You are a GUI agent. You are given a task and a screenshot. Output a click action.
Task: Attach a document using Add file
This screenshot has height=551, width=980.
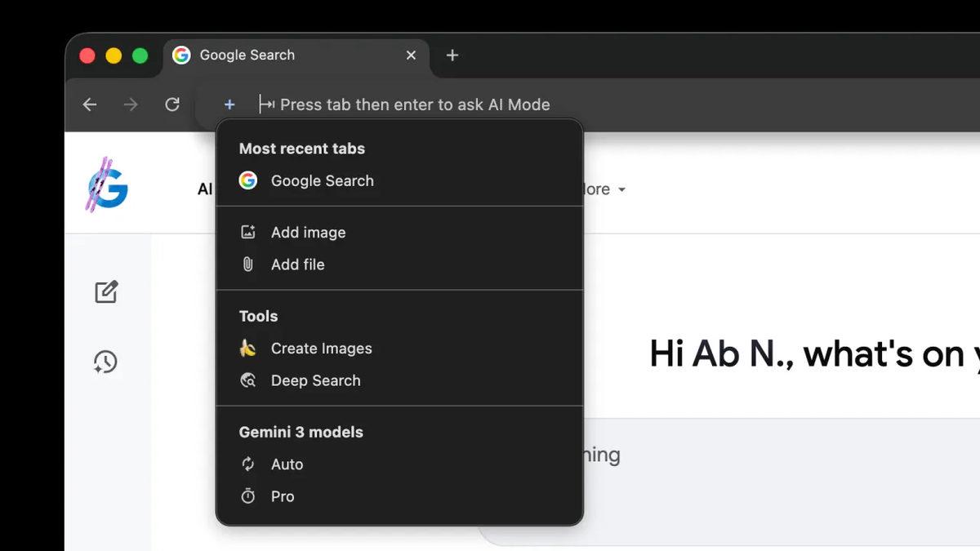click(x=297, y=264)
